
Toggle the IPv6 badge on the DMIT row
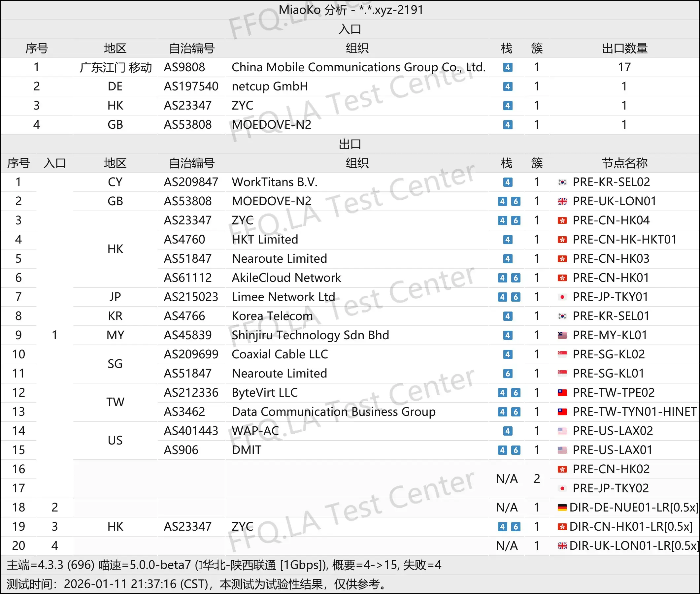point(516,450)
